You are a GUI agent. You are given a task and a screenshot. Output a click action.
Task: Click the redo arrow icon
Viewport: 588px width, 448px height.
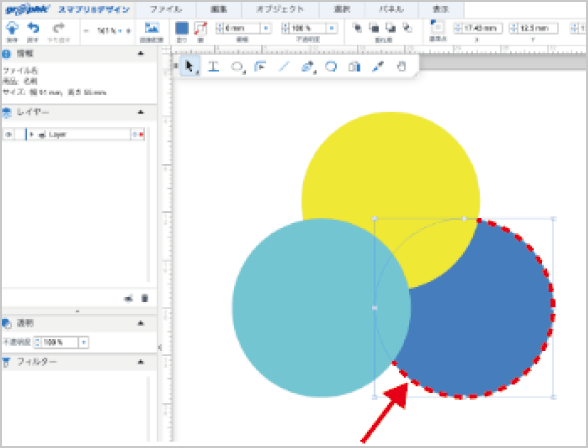pos(58,28)
